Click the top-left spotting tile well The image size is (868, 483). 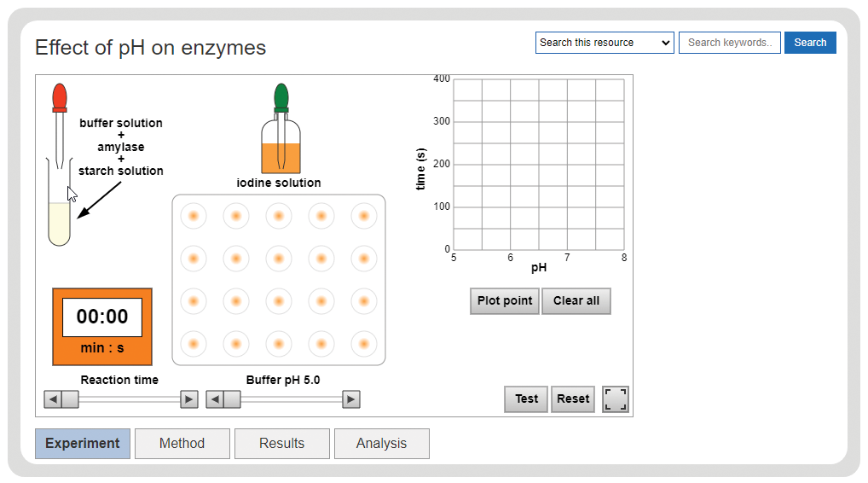coord(194,216)
